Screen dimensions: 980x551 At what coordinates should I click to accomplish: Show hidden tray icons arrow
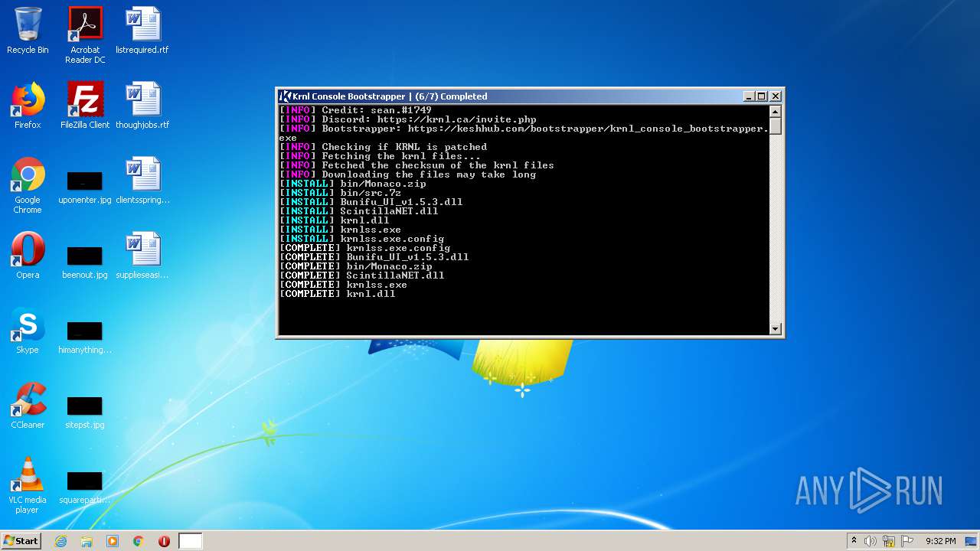point(854,541)
